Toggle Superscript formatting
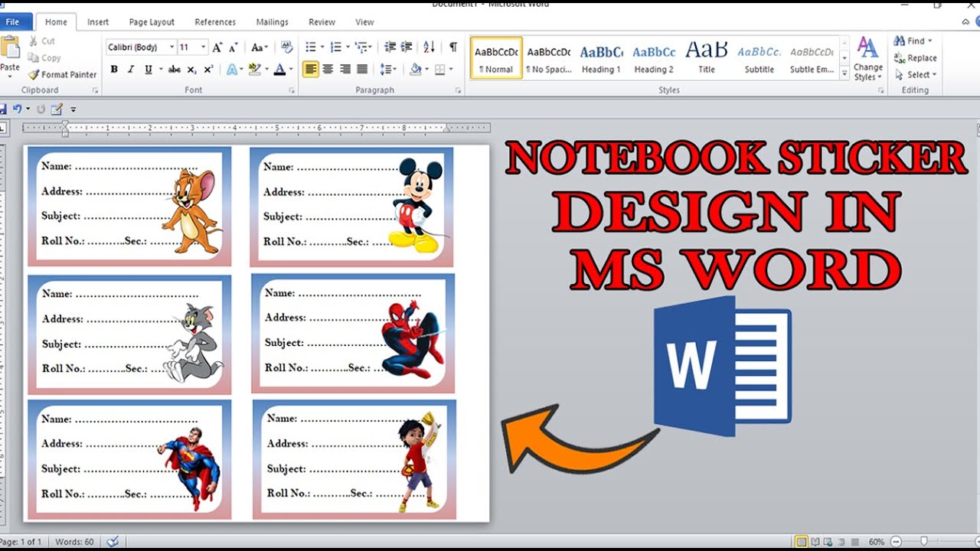 pos(208,70)
